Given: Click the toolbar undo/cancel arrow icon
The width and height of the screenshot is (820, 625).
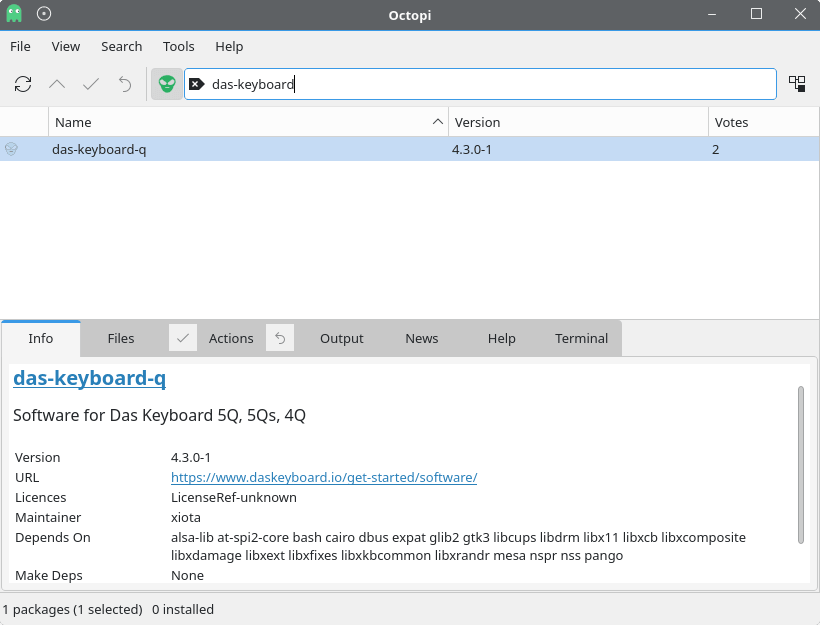Looking at the screenshot, I should pyautogui.click(x=125, y=84).
